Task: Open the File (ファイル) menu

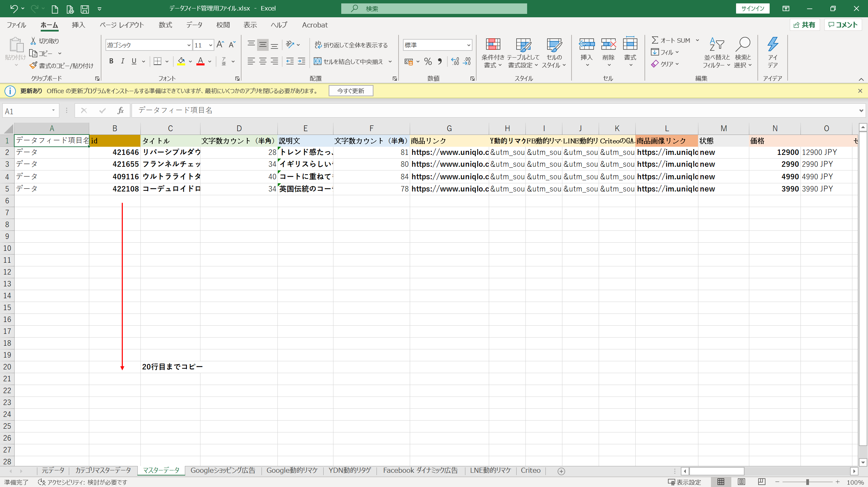Action: coord(16,25)
